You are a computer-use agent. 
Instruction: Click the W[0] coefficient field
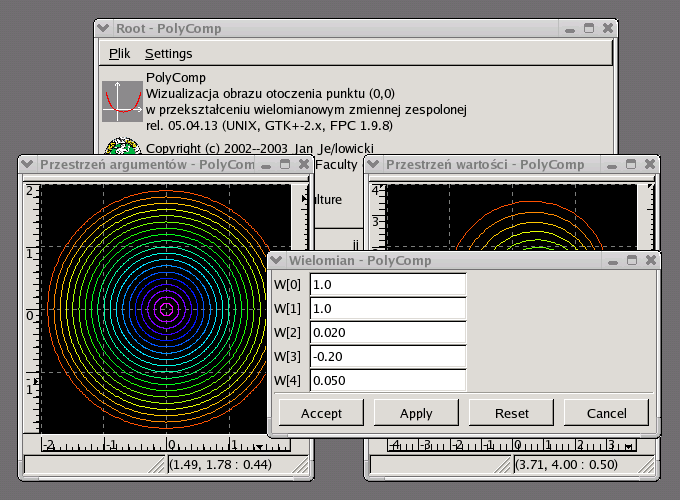click(x=388, y=285)
